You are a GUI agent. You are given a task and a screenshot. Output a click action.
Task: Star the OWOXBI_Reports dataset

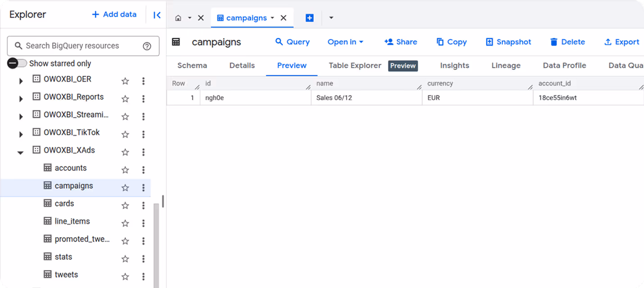pyautogui.click(x=125, y=99)
